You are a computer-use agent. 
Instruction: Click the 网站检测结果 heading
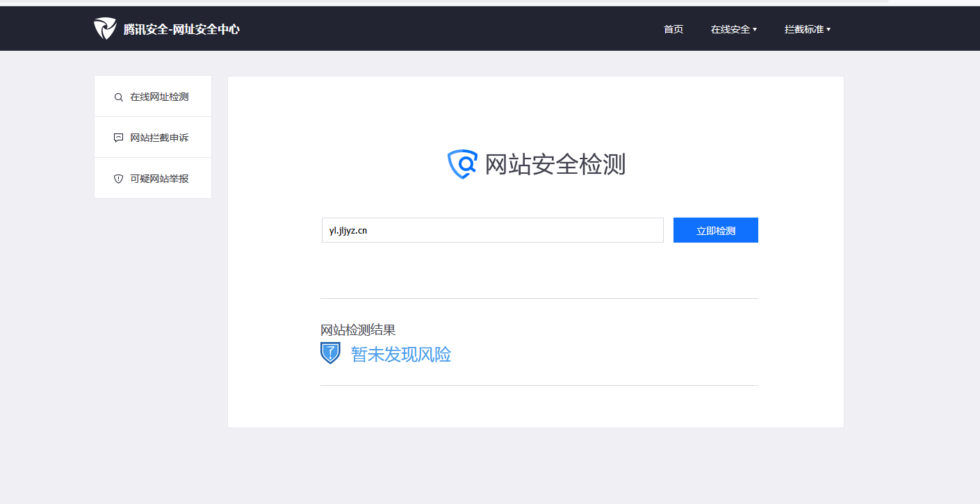click(358, 330)
